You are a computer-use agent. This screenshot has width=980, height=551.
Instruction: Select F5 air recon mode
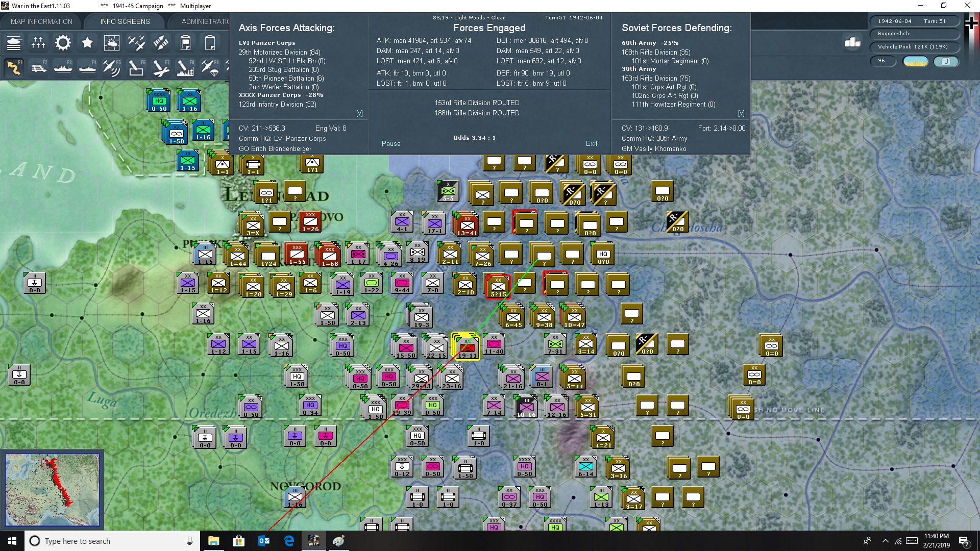[x=111, y=68]
